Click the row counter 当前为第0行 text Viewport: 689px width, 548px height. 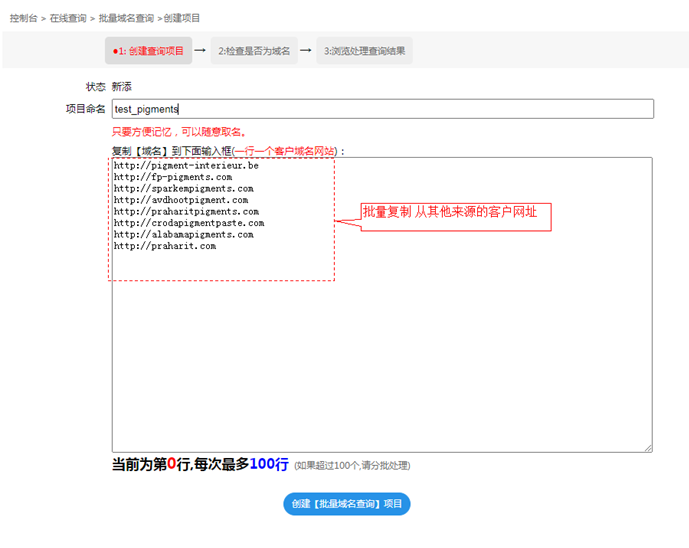pos(152,464)
